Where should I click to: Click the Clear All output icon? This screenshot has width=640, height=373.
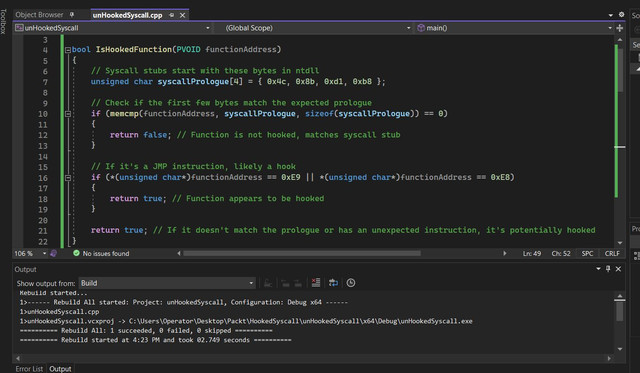point(316,282)
